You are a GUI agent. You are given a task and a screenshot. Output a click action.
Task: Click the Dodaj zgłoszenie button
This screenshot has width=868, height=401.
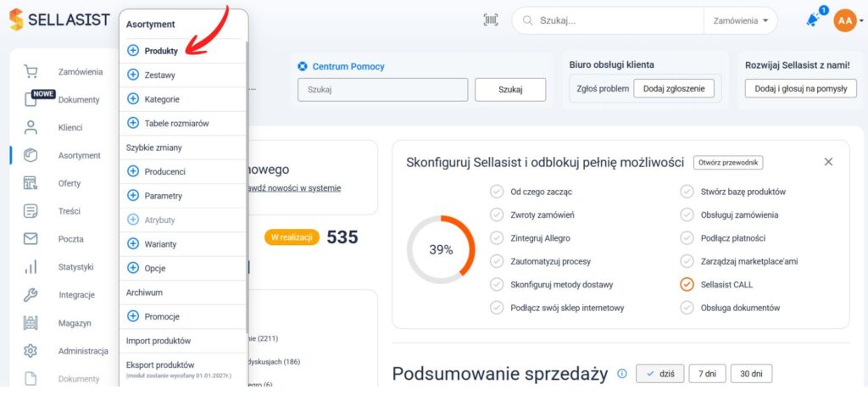674,89
